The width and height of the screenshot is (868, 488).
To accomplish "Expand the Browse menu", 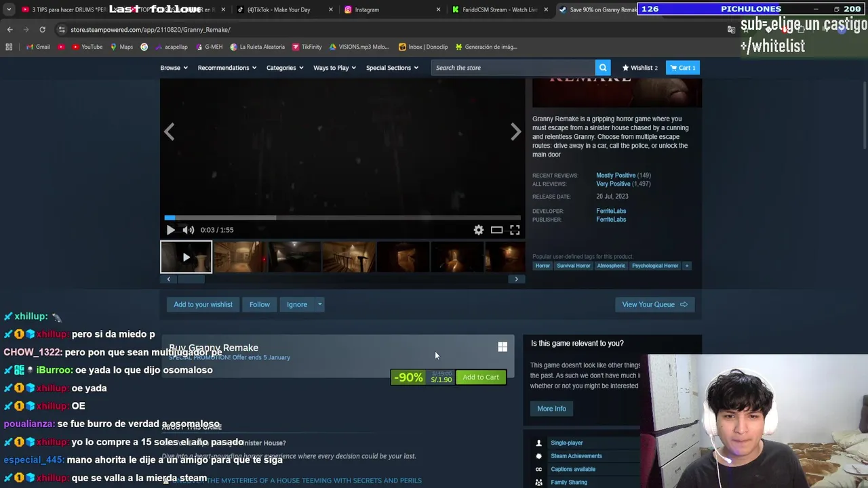I will (x=174, y=68).
